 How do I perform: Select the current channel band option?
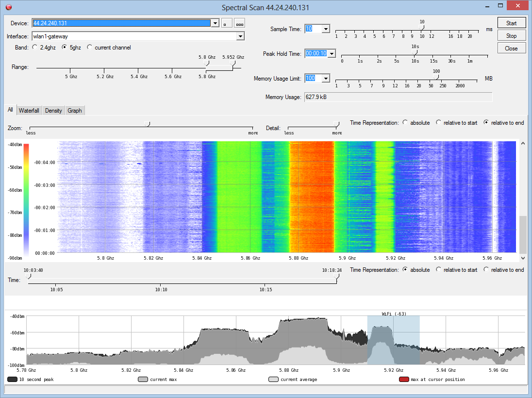(89, 48)
